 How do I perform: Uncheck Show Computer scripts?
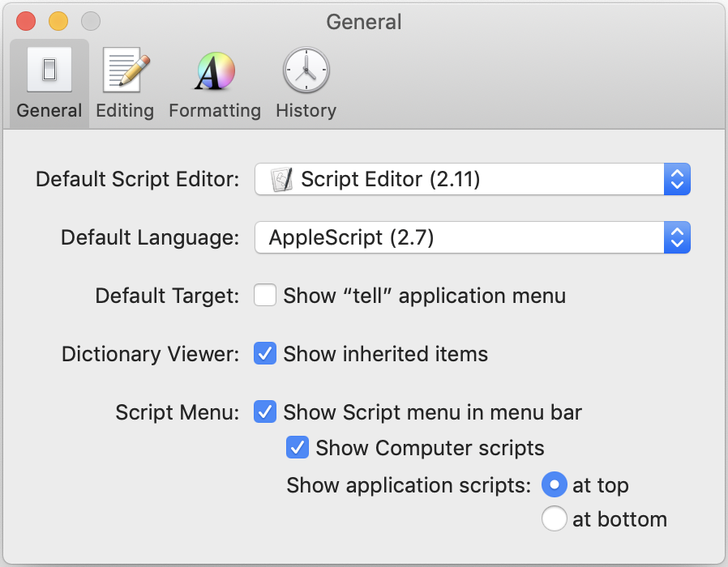(298, 448)
